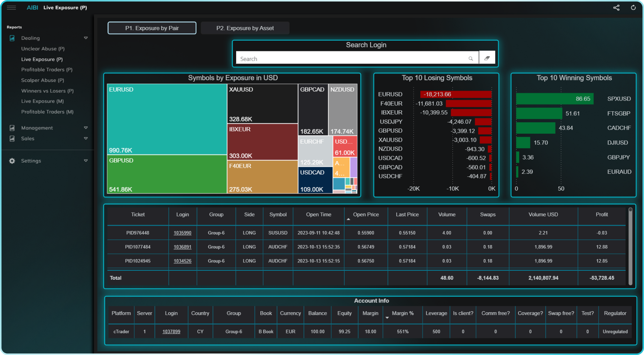Click the Management report chart icon

click(12, 128)
